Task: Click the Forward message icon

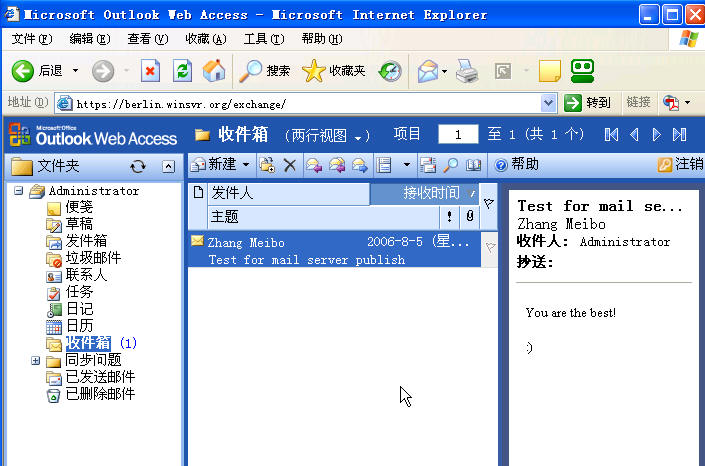Action: 356,165
